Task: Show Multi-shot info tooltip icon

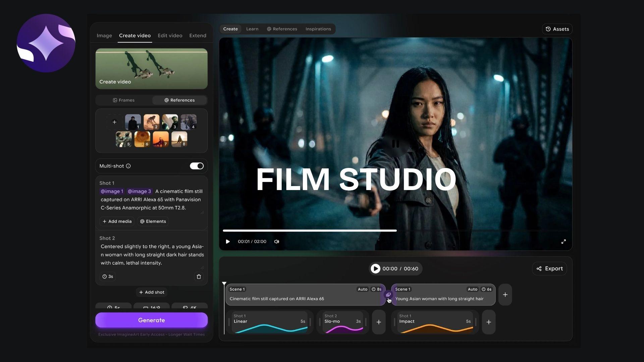Action: click(x=128, y=166)
